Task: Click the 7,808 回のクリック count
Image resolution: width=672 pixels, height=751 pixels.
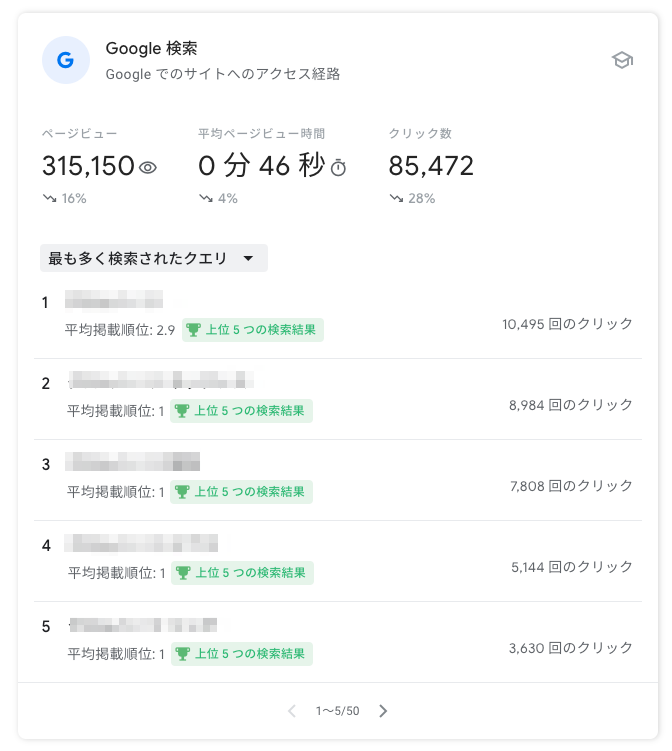Action: pyautogui.click(x=571, y=486)
